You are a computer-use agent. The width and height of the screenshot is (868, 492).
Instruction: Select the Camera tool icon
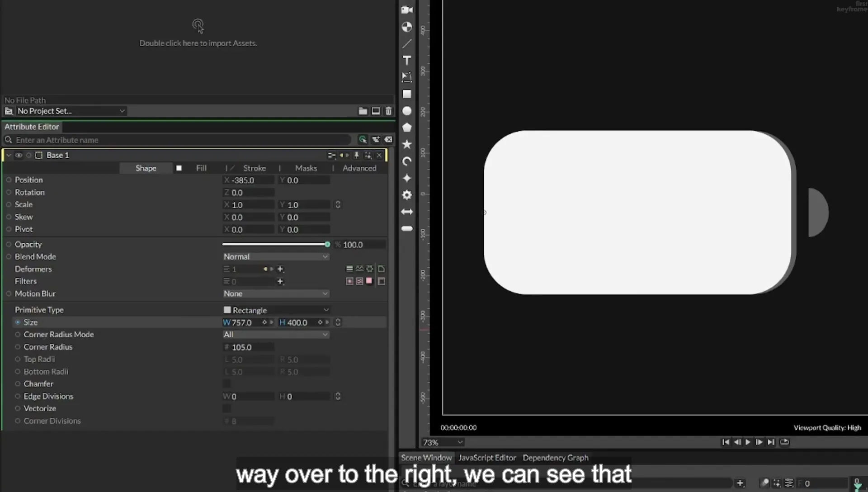pos(407,10)
